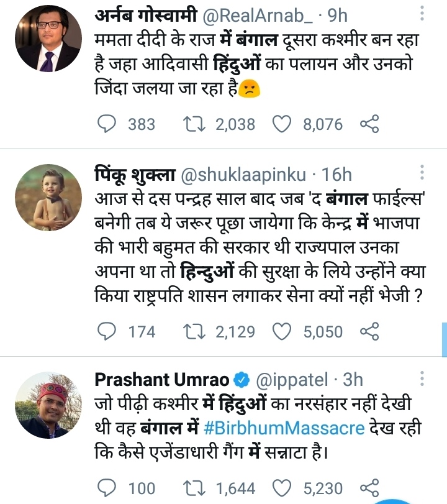View the @RealArnab_ profile picture
Viewport: 447px width, 504px height.
pos(49,48)
